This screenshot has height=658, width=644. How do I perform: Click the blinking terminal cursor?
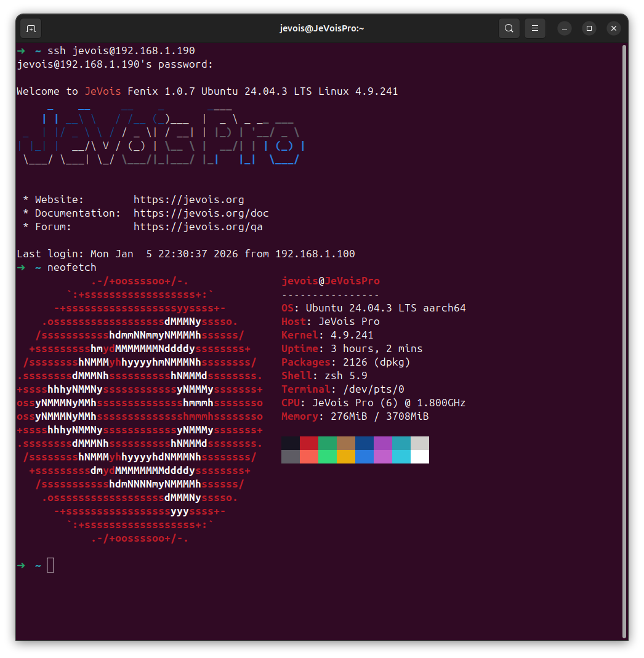(x=51, y=564)
